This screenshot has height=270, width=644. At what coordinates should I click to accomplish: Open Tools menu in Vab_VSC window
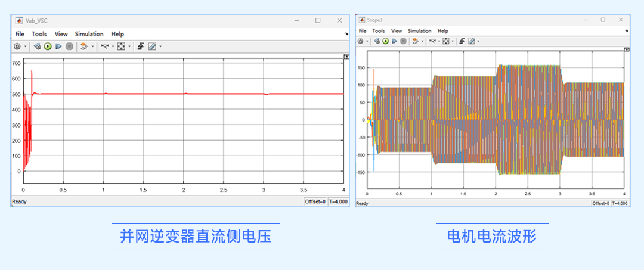tap(39, 34)
